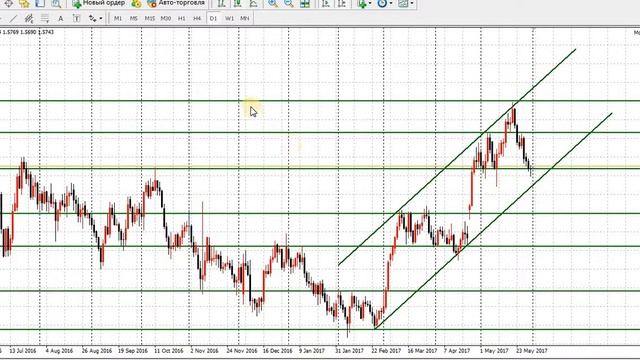640x360 pixels.
Task: Open the Data Window crosshair icon
Action: pyautogui.click(x=8, y=3)
